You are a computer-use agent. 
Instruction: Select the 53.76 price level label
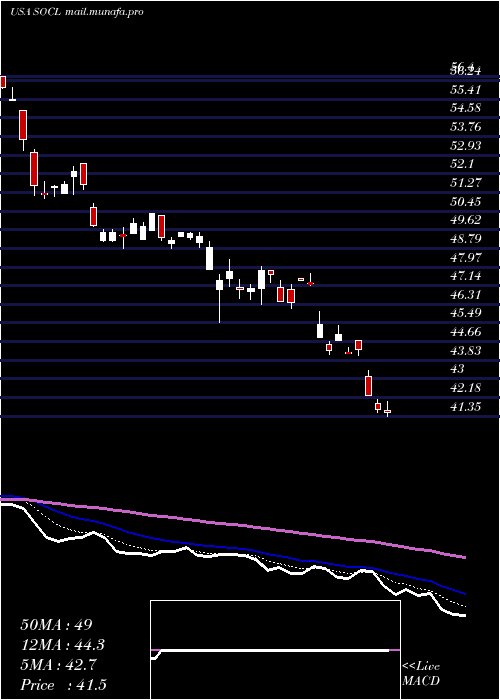[465, 127]
